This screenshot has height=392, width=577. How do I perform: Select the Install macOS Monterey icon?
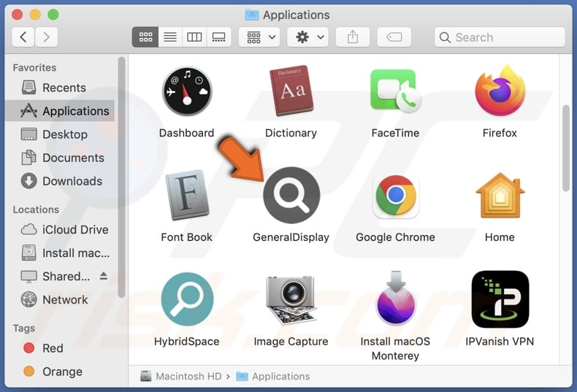tap(396, 299)
